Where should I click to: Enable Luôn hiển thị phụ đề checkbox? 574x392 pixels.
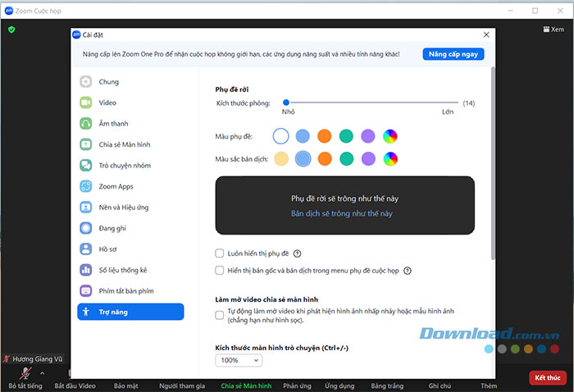[219, 253]
